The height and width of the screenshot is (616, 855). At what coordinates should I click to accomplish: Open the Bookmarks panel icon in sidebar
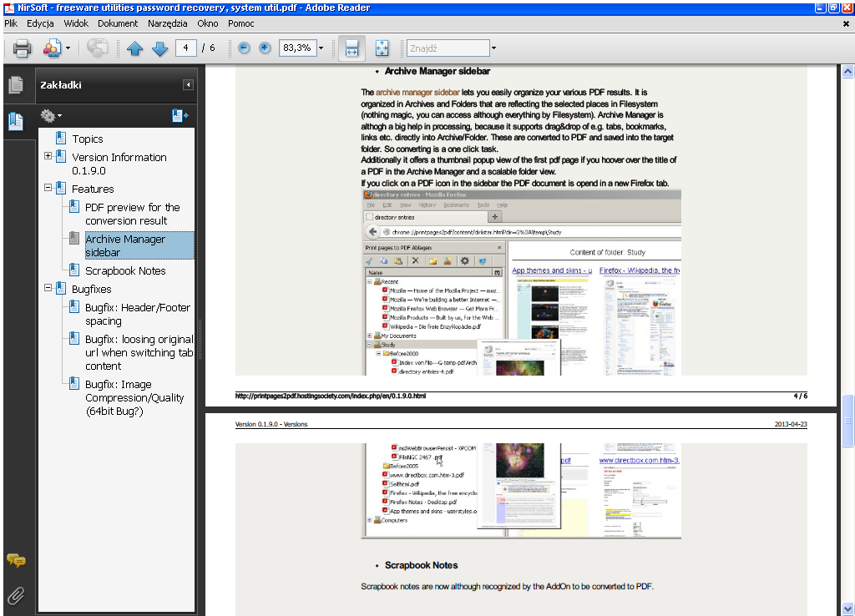coord(16,121)
